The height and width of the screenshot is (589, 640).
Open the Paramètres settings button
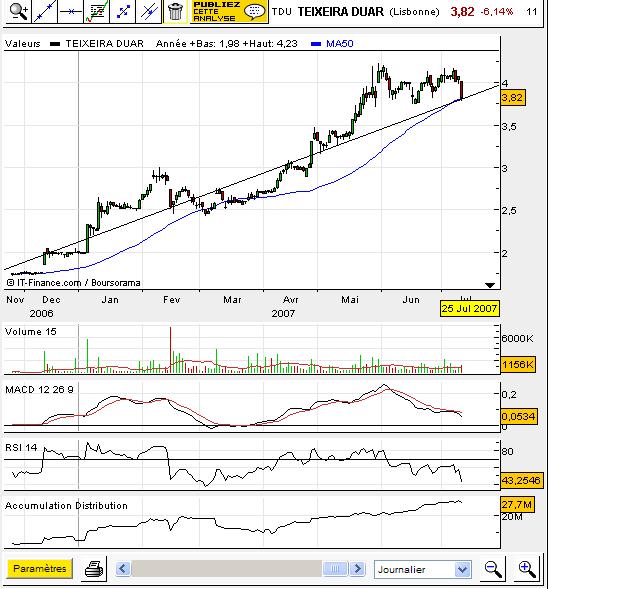(x=40, y=568)
